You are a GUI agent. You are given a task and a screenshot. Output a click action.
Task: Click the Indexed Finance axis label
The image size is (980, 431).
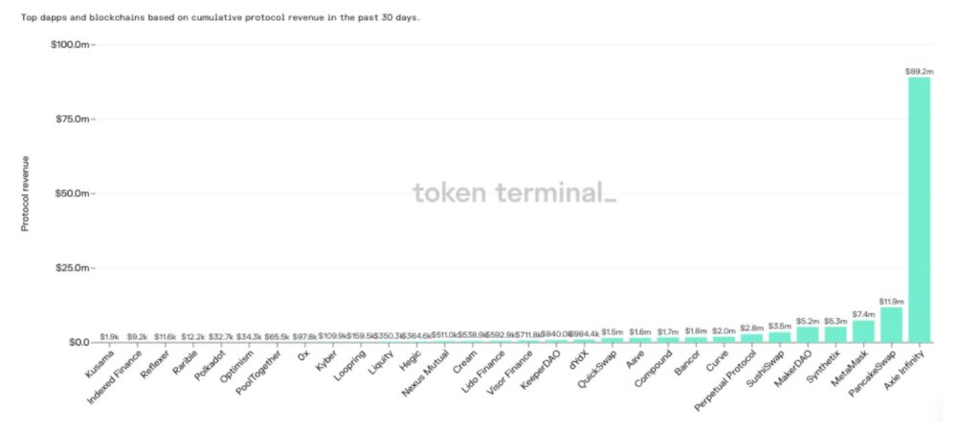[114, 376]
